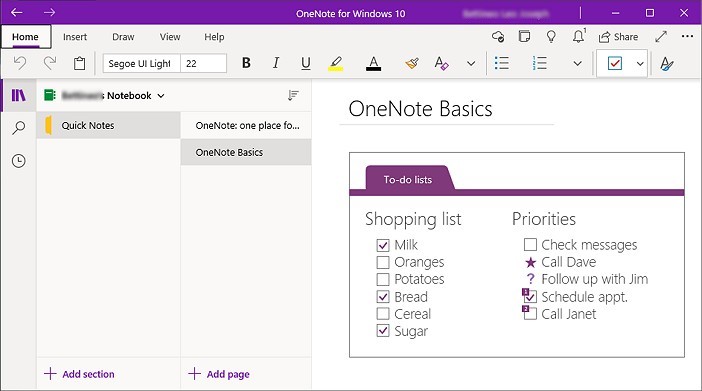702x391 pixels.
Task: Open the ink-to-text pen icon
Action: [667, 64]
